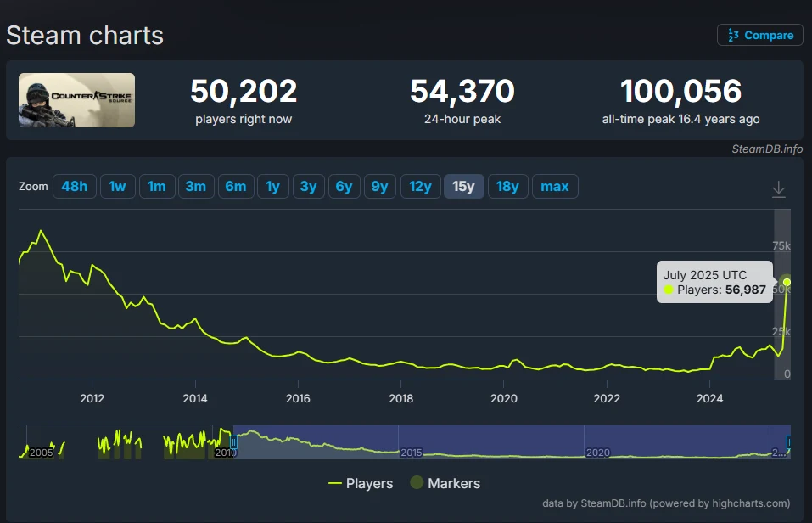Image resolution: width=812 pixels, height=523 pixels.
Task: Set zoom to 6m
Action: (236, 186)
